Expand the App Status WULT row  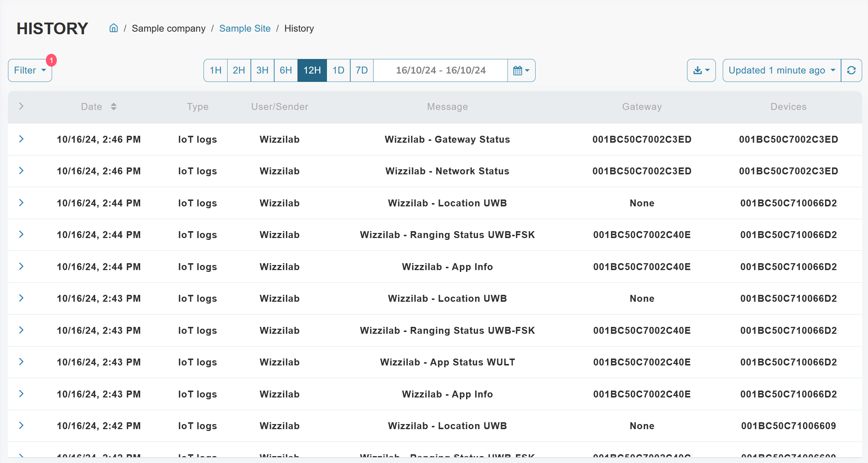pyautogui.click(x=21, y=361)
